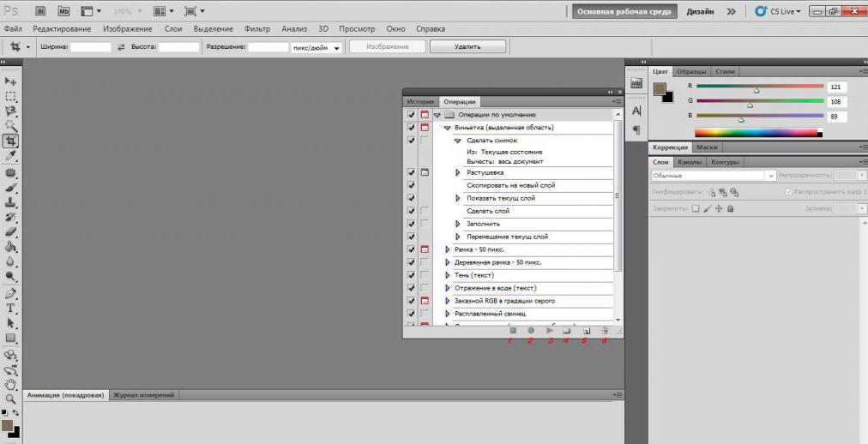Click the begin recording button
868x444 pixels.
point(530,331)
